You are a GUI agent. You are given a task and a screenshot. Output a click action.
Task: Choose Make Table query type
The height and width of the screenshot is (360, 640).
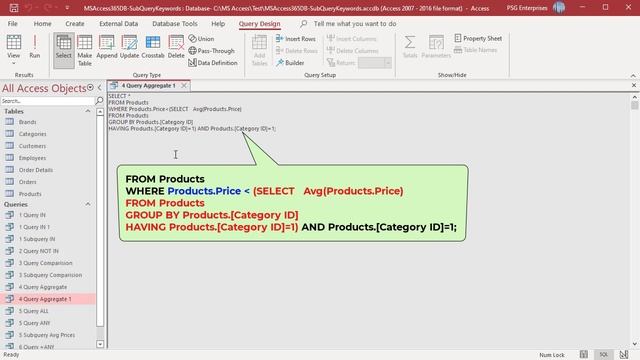(x=84, y=49)
